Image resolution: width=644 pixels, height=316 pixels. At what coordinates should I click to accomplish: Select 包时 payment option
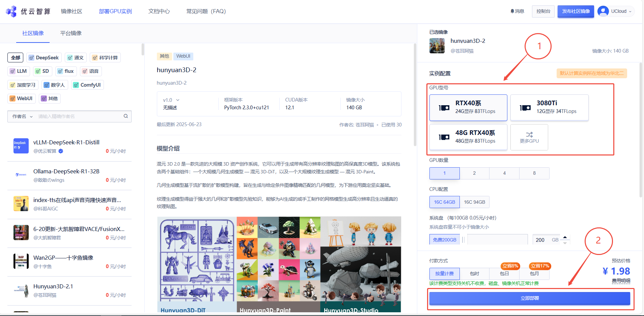(x=474, y=274)
